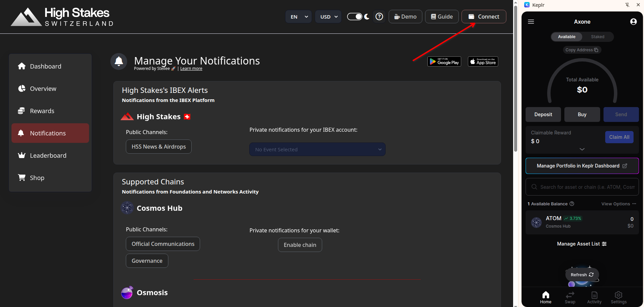Open the Swap tab in Keplr

point(570,297)
